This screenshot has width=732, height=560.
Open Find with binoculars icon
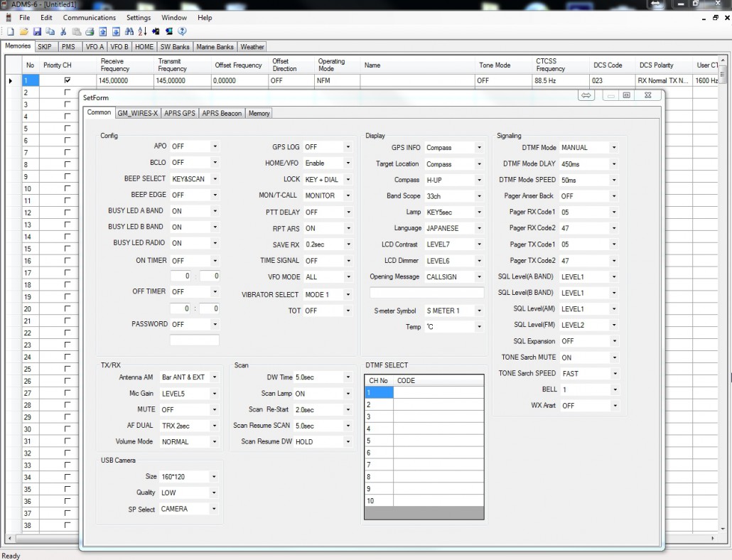point(129,31)
